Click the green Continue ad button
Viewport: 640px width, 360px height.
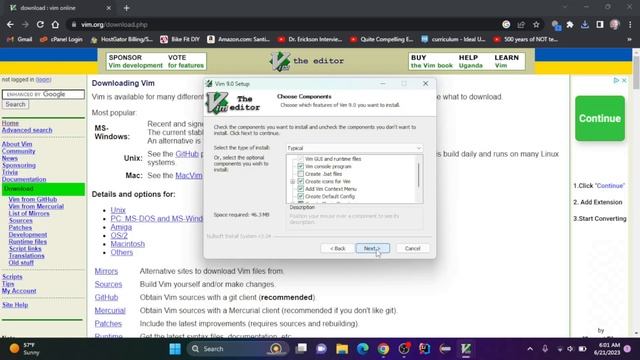(600, 118)
